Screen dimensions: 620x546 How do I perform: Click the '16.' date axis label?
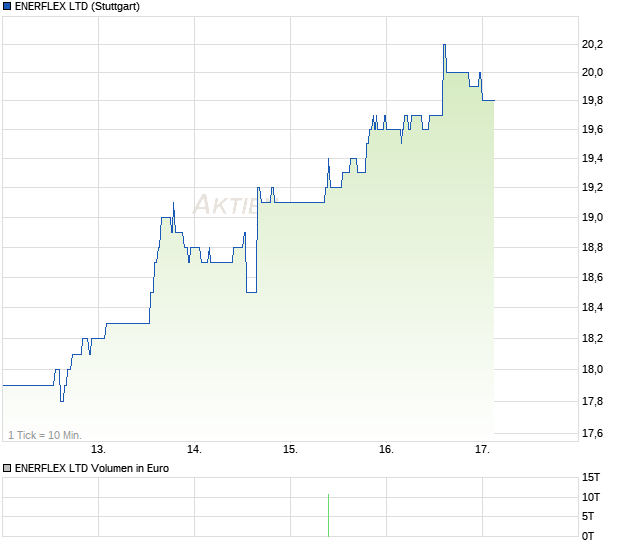point(386,450)
